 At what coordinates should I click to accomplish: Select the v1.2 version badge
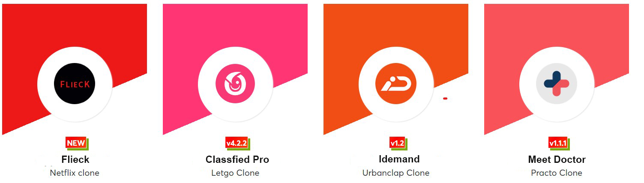coord(397,143)
